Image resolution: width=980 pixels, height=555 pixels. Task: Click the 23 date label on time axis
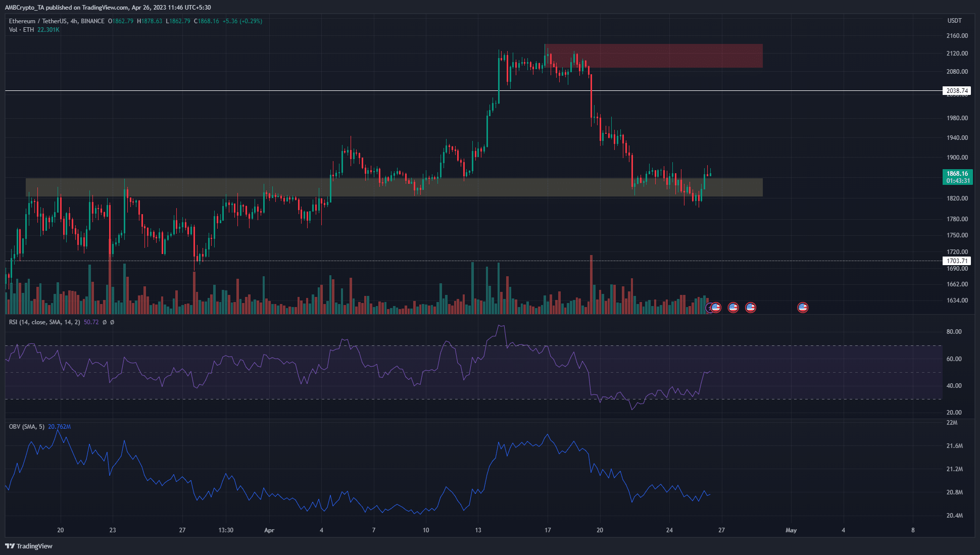click(113, 530)
